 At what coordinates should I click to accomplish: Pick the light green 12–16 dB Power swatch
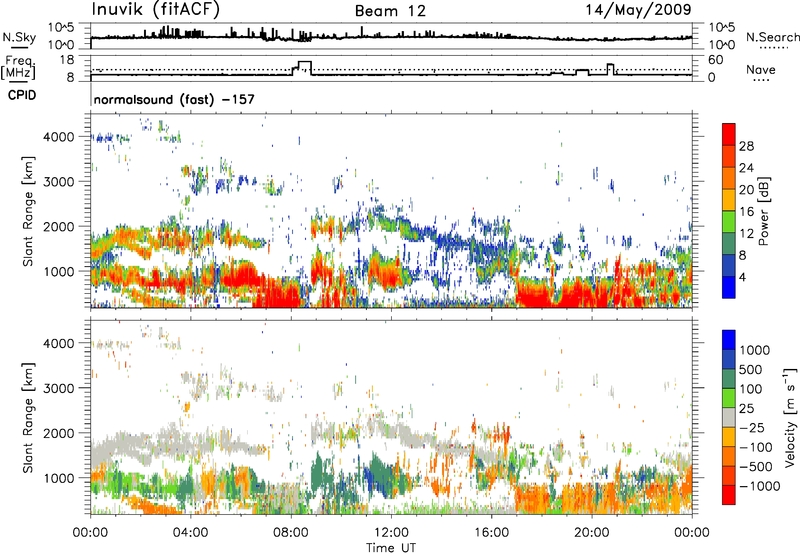click(x=729, y=222)
